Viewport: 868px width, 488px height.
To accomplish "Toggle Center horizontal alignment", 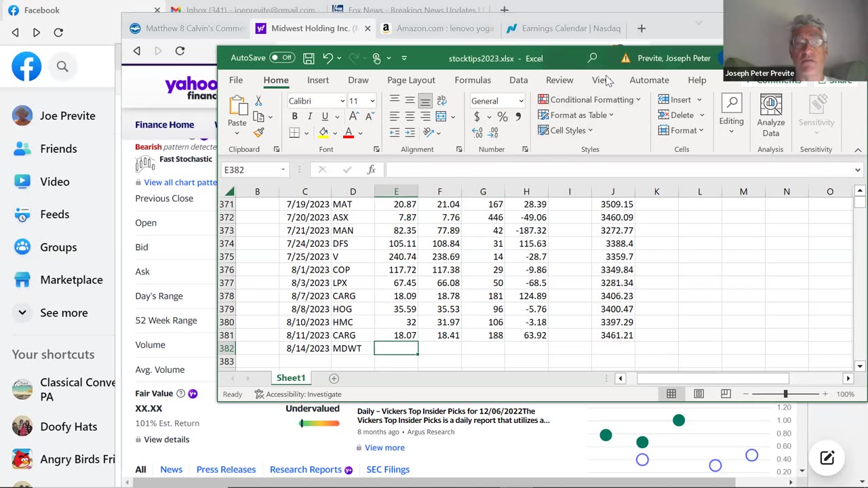I will [410, 117].
